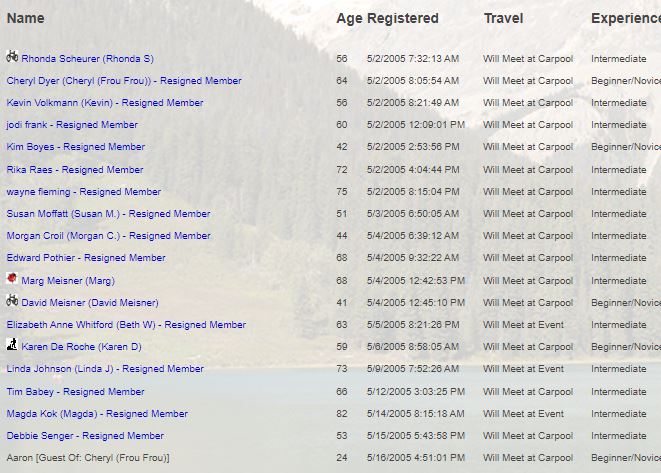Click the Rika Raes member link
Viewport: 661px width, 473px height.
coord(75,170)
